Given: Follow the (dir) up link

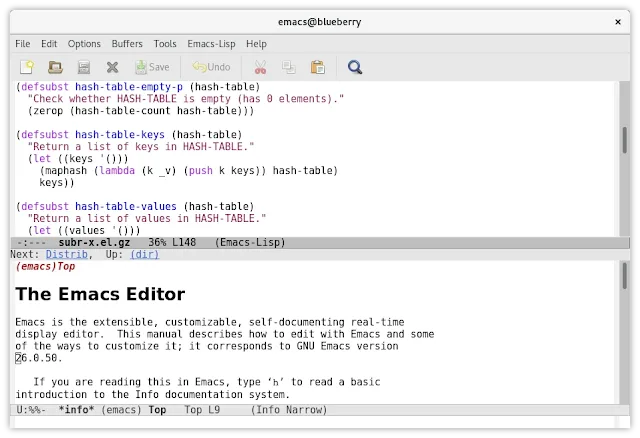Looking at the screenshot, I should coord(144,254).
